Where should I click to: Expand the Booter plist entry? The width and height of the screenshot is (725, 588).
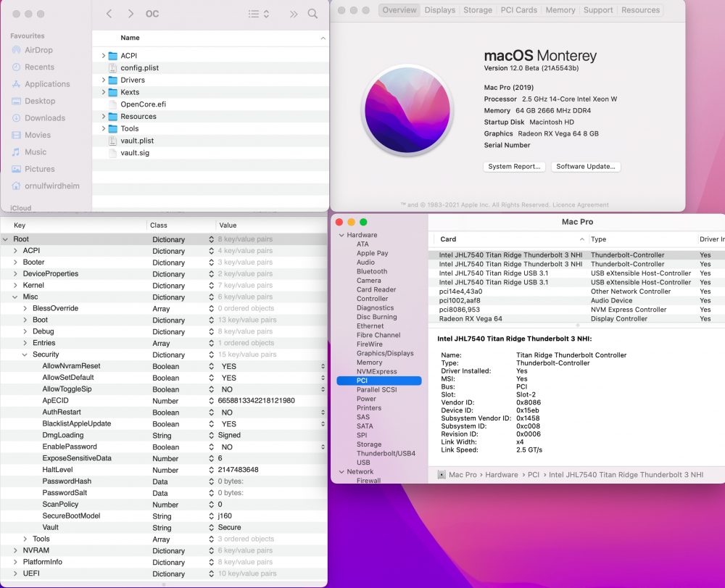coord(15,262)
